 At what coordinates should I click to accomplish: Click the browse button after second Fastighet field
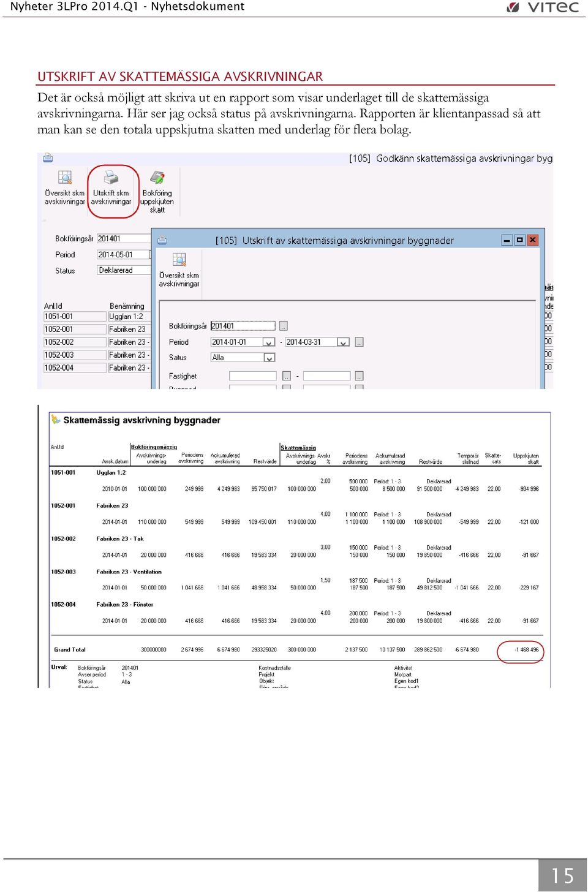[x=359, y=376]
